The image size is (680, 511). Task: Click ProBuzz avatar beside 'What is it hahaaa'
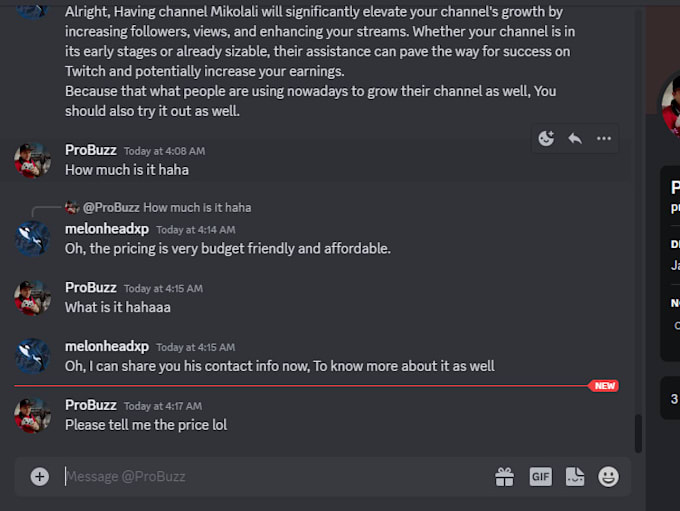point(33,297)
